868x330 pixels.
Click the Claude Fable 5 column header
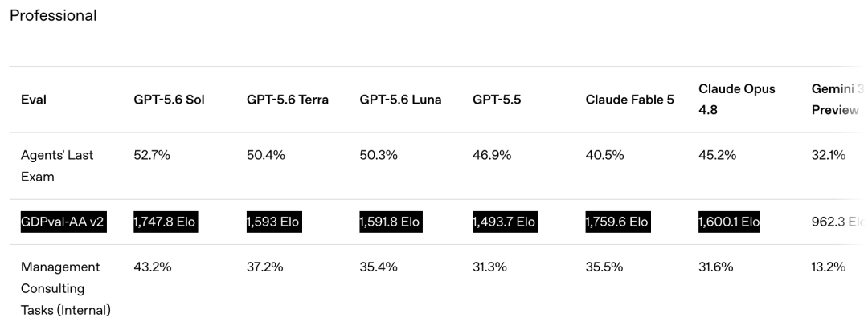tap(629, 100)
